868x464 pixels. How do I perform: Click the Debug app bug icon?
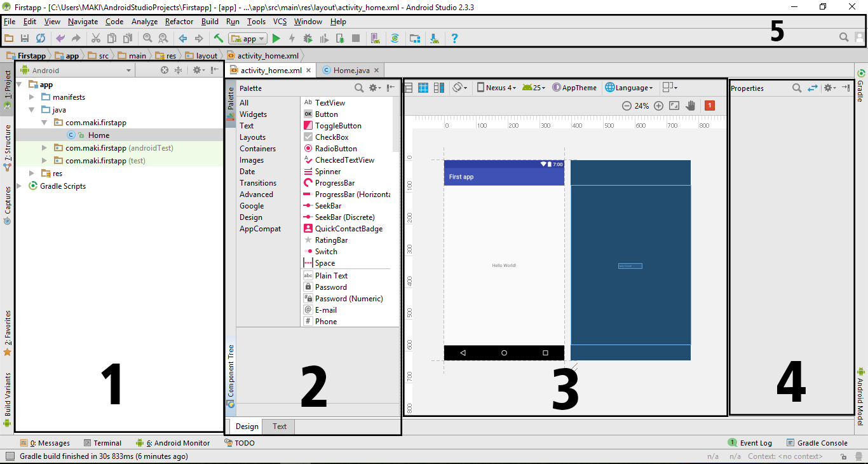click(x=308, y=38)
